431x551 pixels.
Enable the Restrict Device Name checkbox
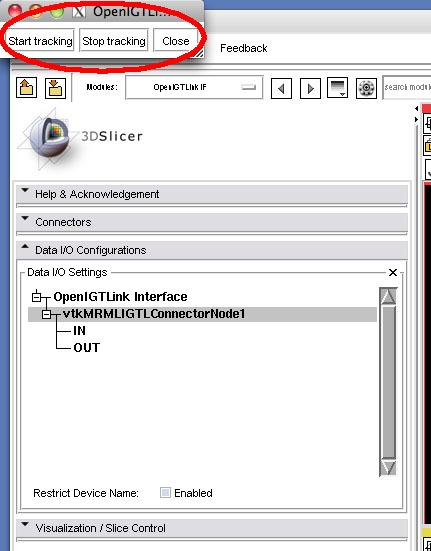click(x=165, y=493)
